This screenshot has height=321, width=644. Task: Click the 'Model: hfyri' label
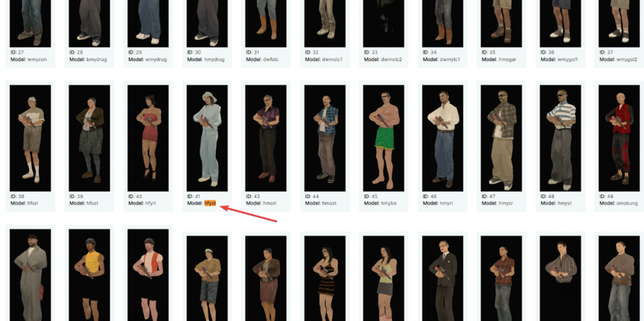click(x=142, y=203)
